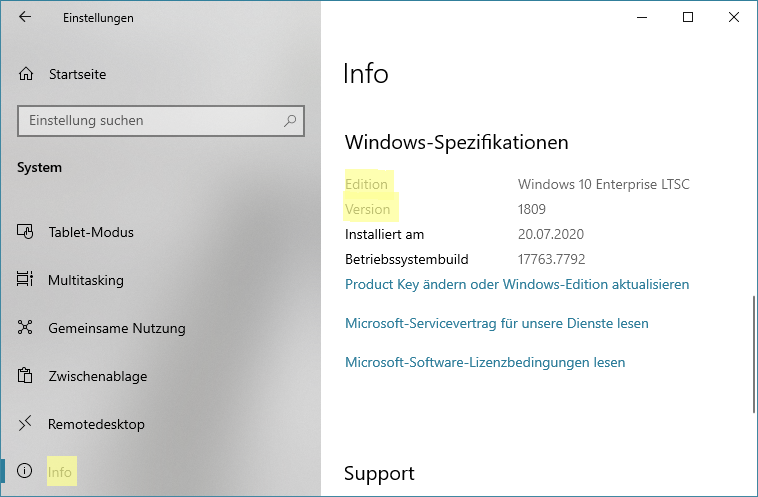Select the text Windows 10 Enterprise LTSC
The width and height of the screenshot is (758, 497).
pyautogui.click(x=604, y=184)
